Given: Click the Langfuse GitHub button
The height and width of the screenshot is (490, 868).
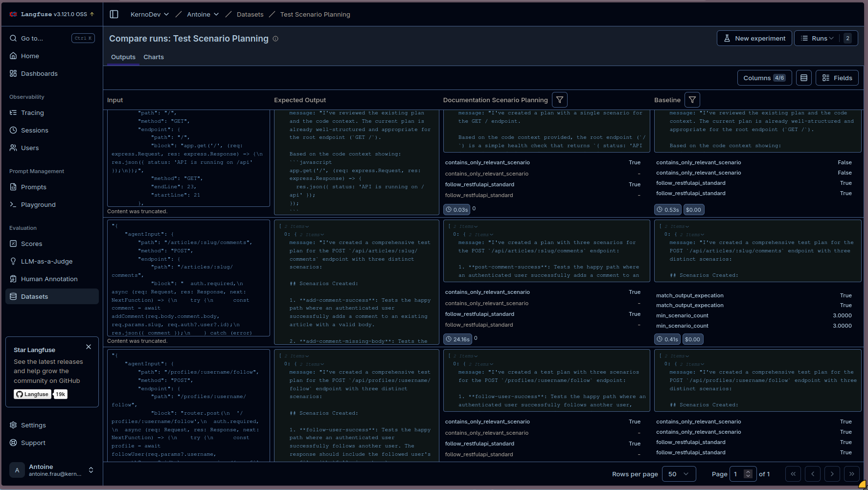Looking at the screenshot, I should [32, 394].
